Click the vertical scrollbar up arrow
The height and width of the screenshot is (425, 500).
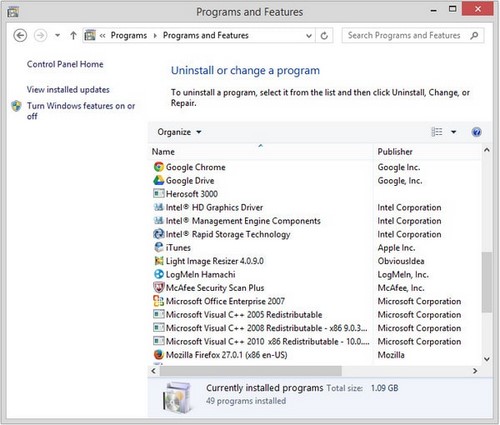487,150
